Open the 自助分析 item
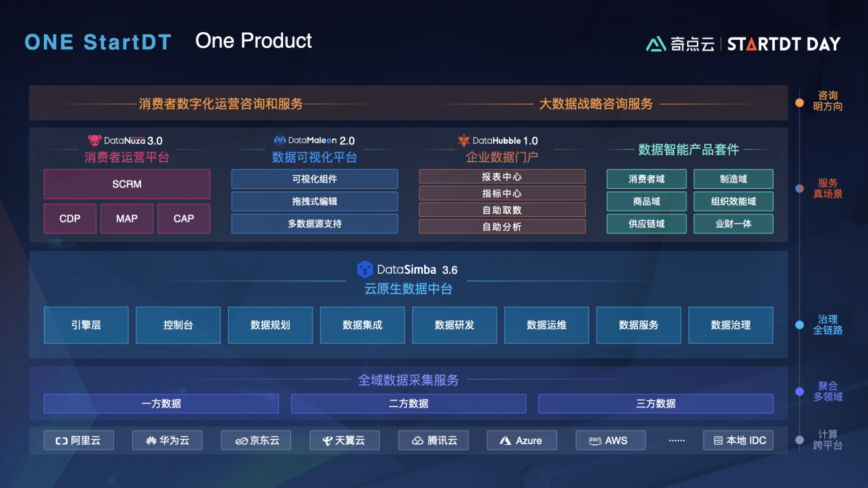Image resolution: width=868 pixels, height=488 pixels. pyautogui.click(x=502, y=227)
